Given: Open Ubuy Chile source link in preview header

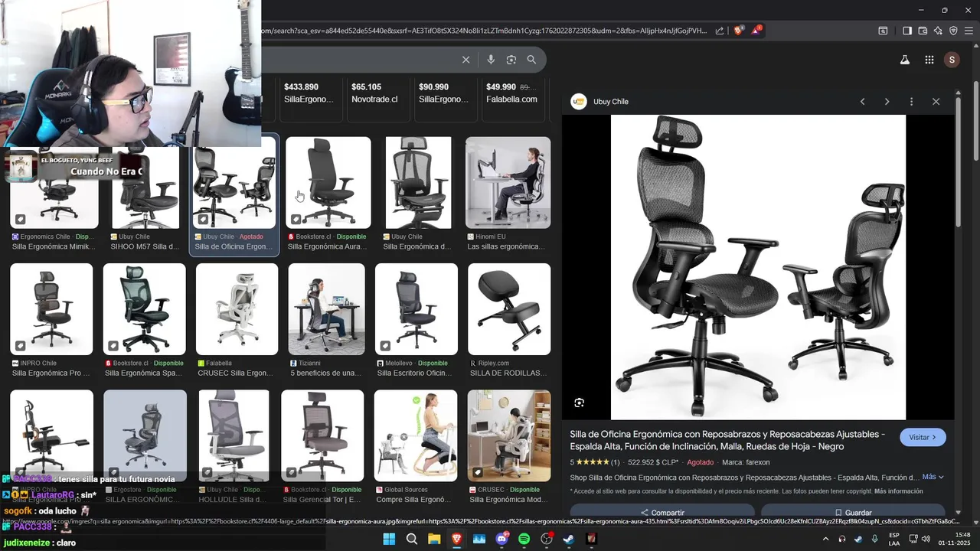Looking at the screenshot, I should point(600,102).
